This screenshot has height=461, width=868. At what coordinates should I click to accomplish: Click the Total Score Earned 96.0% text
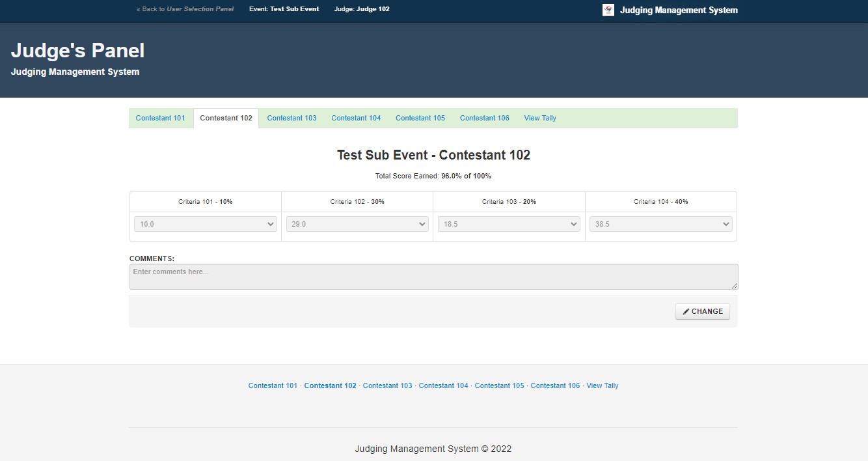pos(433,176)
